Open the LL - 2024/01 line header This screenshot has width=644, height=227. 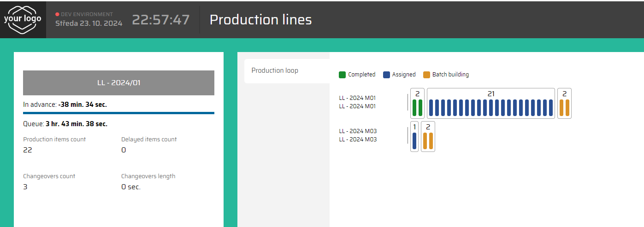[118, 83]
